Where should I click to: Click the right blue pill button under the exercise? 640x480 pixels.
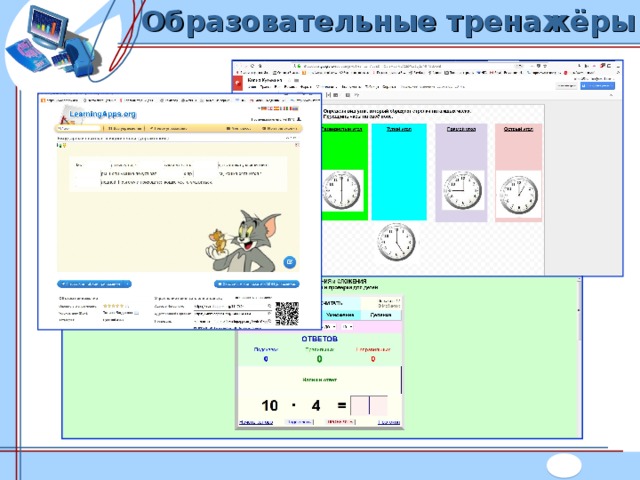pos(257,284)
